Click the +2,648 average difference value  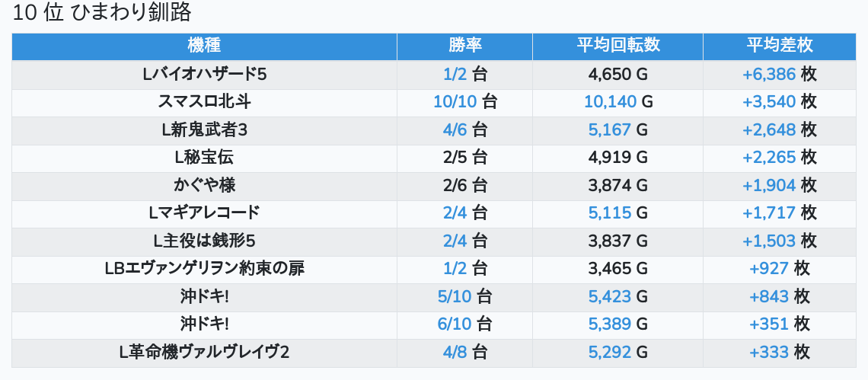pyautogui.click(x=769, y=130)
